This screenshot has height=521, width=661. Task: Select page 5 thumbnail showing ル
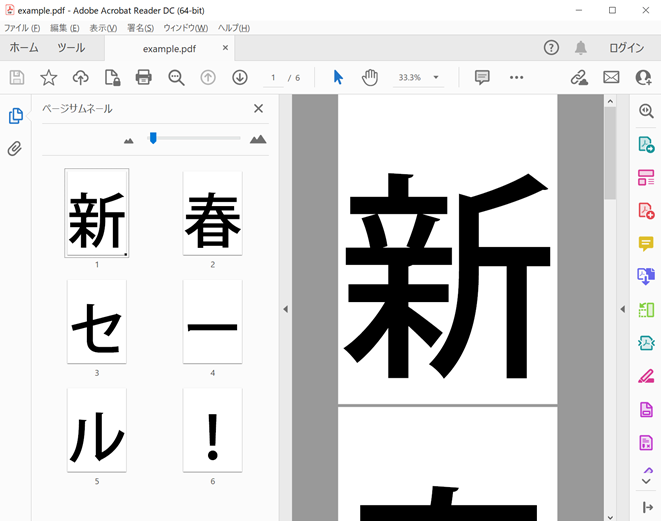[97, 430]
